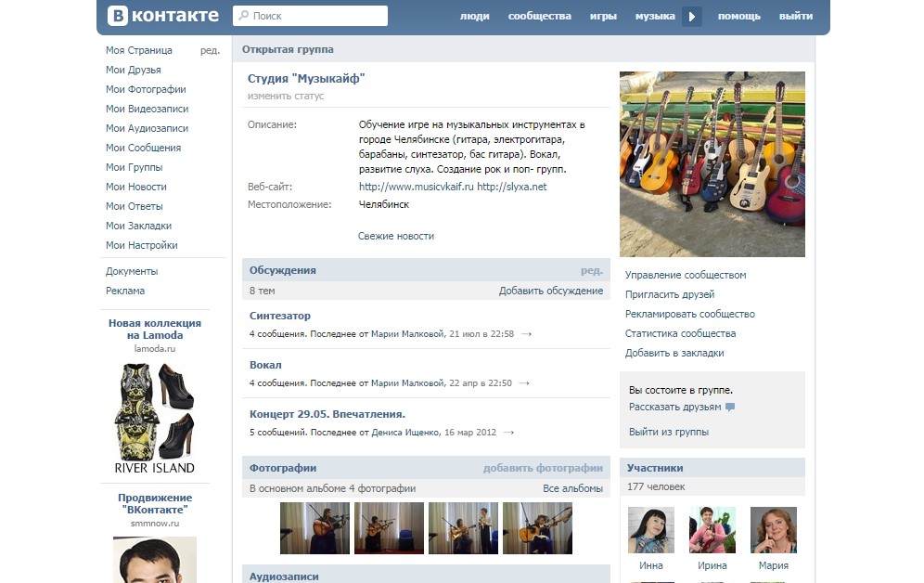Screen dimensions: 924x583
Task: Open Мои Закладки in sidebar
Action: point(138,226)
